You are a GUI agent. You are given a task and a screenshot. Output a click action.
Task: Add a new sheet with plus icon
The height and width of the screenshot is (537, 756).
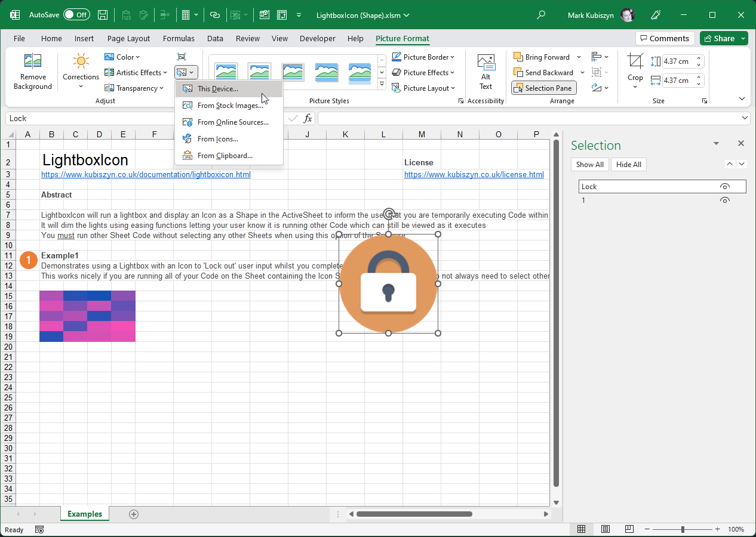pyautogui.click(x=134, y=514)
